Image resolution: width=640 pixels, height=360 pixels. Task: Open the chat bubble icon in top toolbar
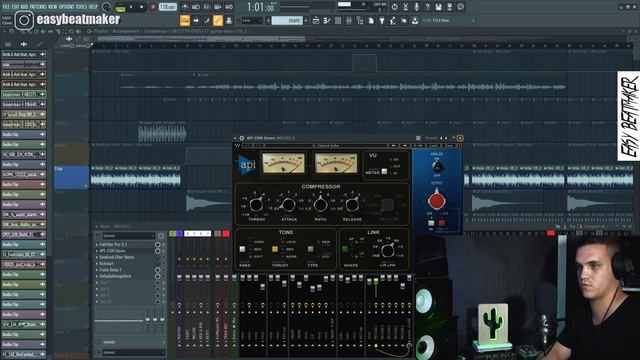pos(460,7)
